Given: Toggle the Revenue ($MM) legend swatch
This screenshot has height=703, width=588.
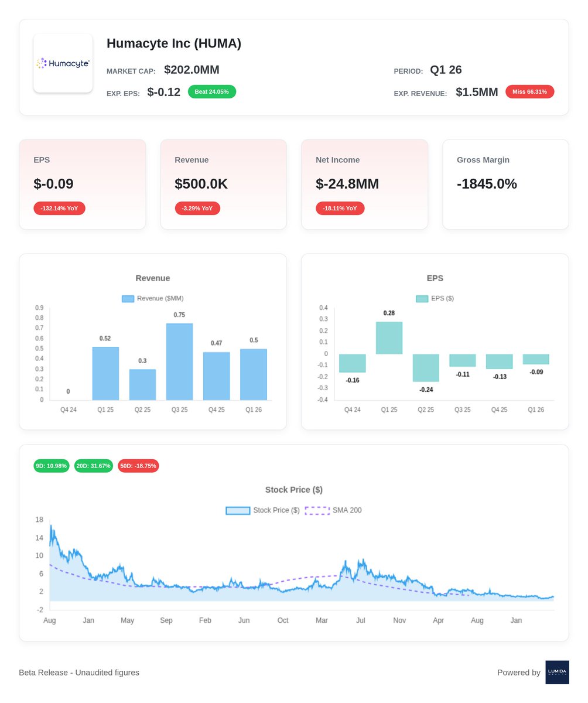Looking at the screenshot, I should [128, 299].
